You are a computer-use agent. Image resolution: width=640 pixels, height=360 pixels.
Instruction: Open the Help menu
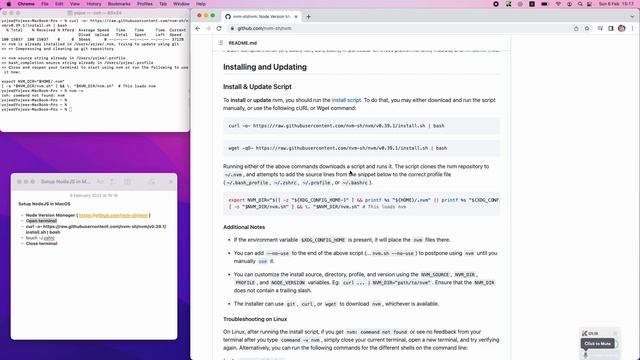[x=201, y=4]
